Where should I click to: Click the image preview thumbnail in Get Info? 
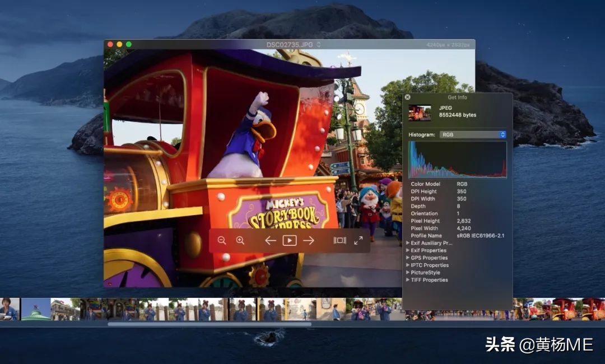(x=420, y=113)
